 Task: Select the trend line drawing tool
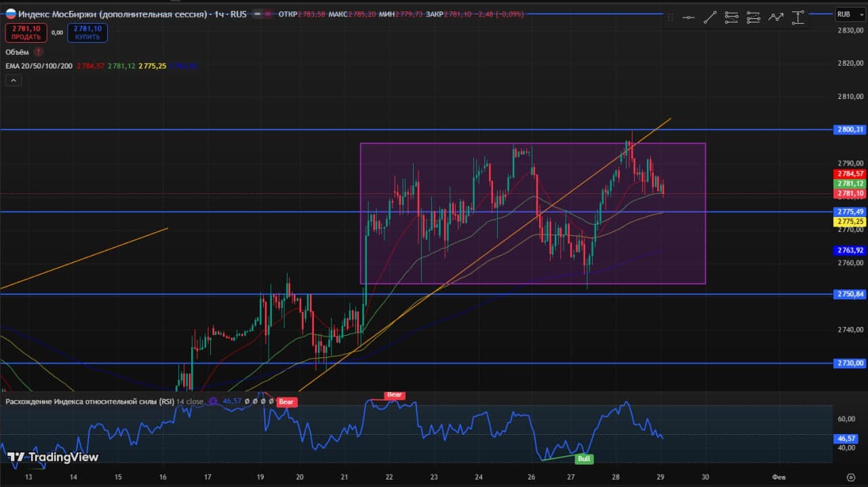[710, 18]
